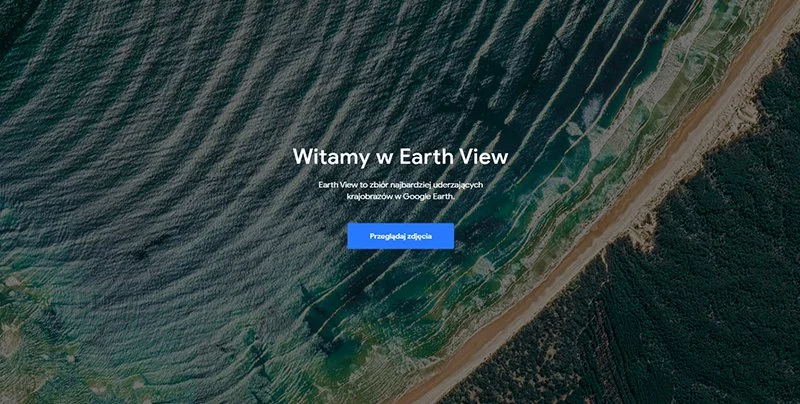
Task: Click the small letter w in the heading
Action: pyautogui.click(x=384, y=158)
